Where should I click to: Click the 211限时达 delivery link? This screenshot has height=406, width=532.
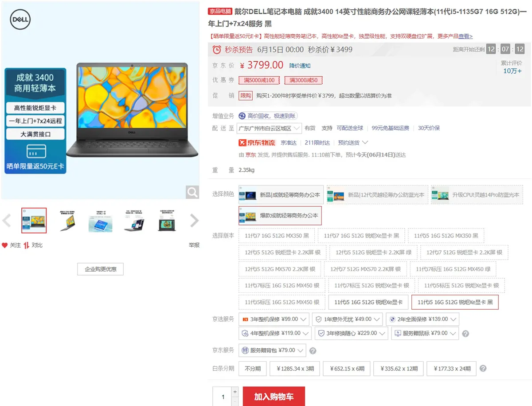tap(317, 142)
